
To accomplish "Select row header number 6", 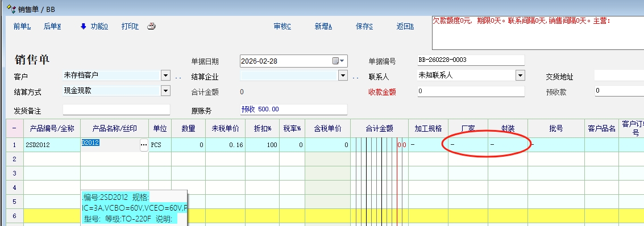I will coord(15,216).
